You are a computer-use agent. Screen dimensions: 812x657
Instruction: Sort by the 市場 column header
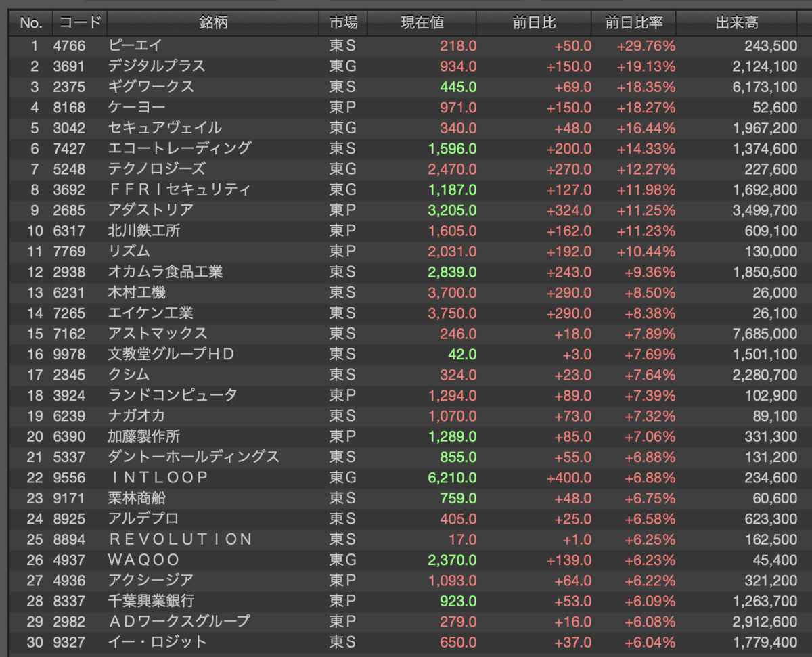[x=344, y=23]
